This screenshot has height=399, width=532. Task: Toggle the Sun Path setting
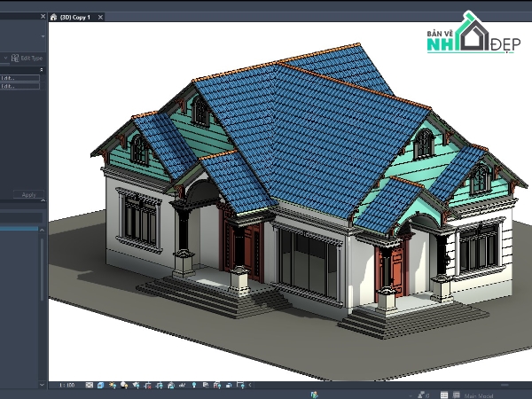pos(113,385)
